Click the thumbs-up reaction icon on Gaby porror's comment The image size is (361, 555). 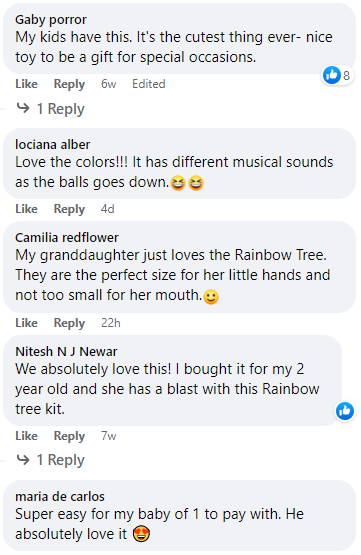[332, 75]
